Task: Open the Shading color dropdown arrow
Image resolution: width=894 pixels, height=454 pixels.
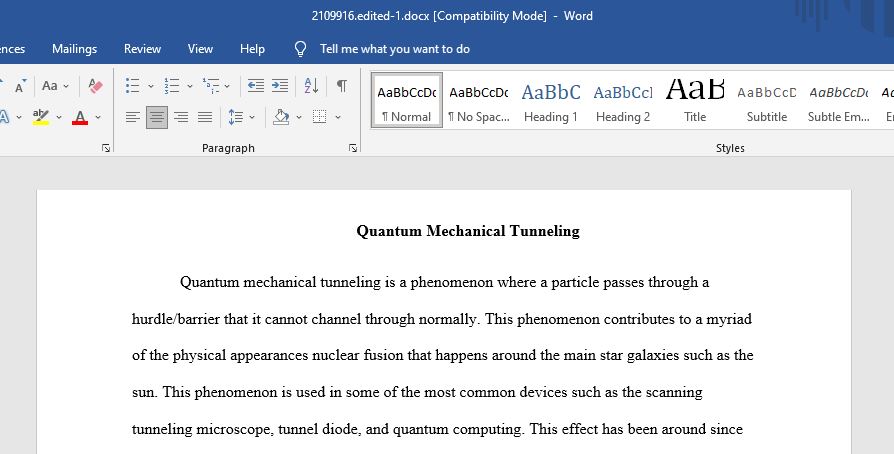Action: (299, 117)
